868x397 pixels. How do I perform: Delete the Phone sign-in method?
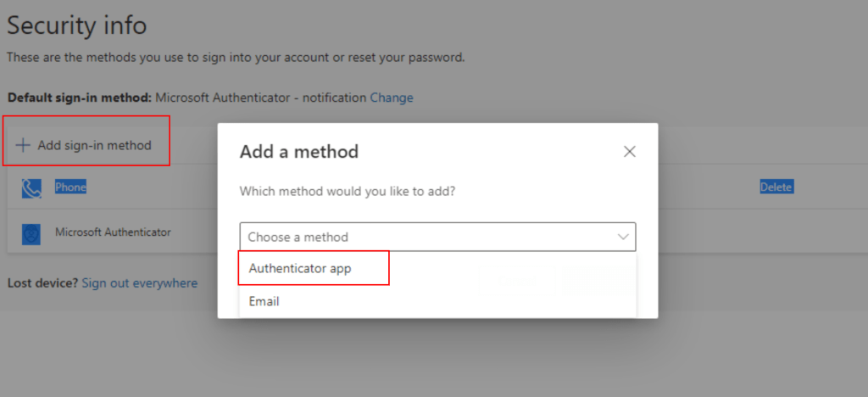pos(776,187)
